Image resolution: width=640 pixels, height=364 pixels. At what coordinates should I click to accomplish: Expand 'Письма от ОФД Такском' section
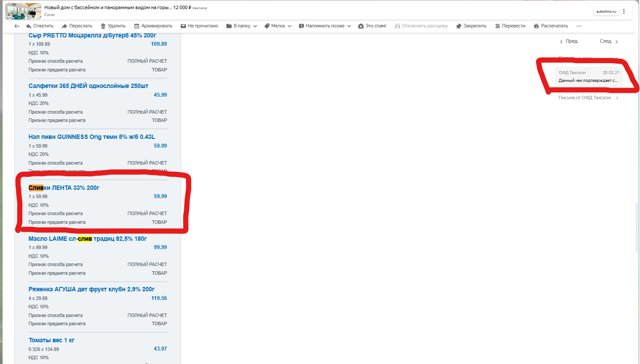(x=588, y=98)
